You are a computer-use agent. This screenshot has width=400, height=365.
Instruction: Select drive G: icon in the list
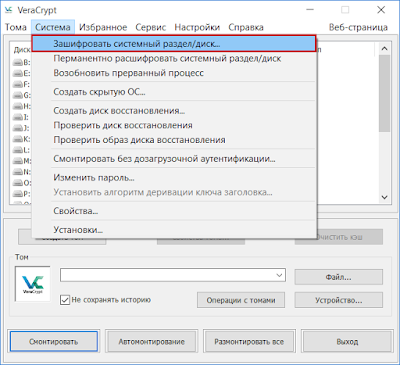18,95
